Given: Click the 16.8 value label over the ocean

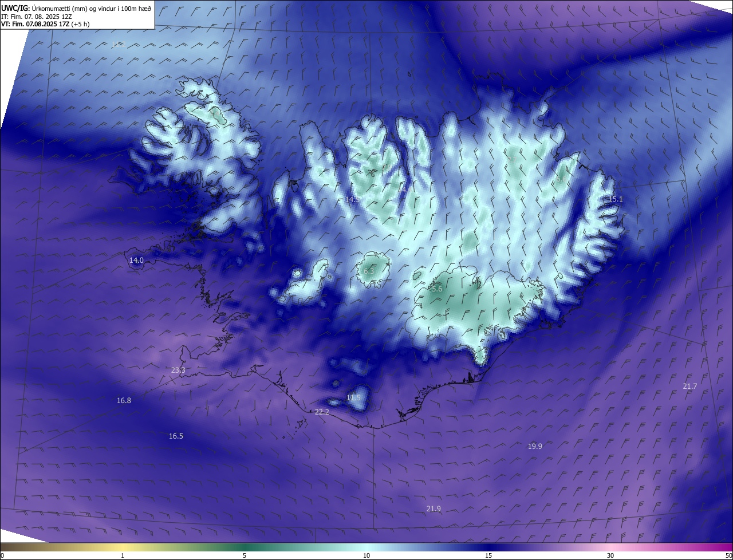Looking at the screenshot, I should tap(124, 401).
